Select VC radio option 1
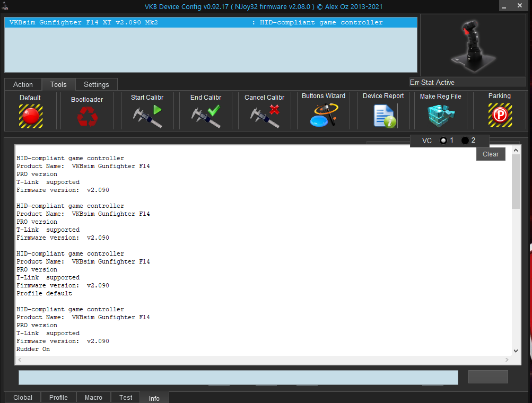The height and width of the screenshot is (403, 532). (x=443, y=141)
